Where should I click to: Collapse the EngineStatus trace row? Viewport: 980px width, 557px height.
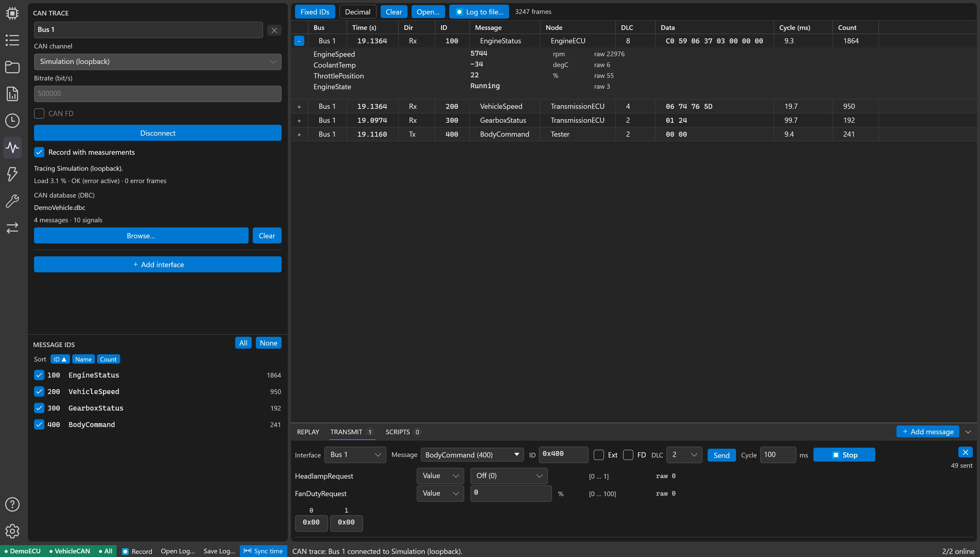[x=299, y=41]
